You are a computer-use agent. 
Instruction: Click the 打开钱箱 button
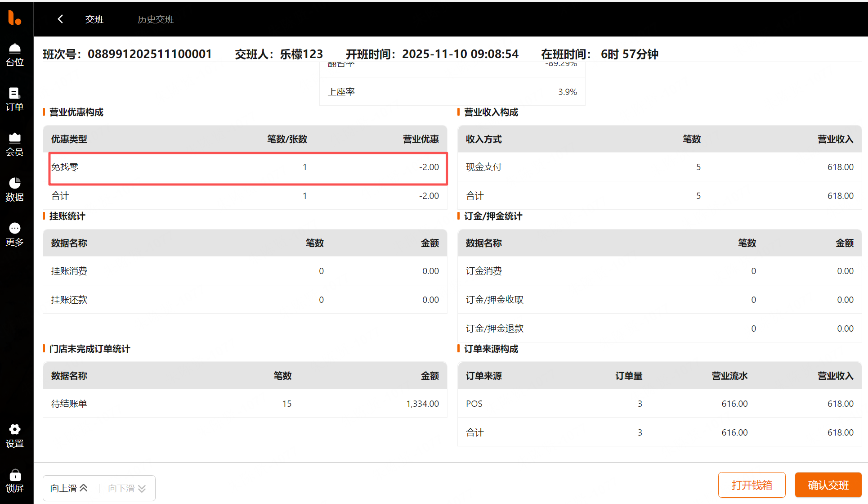[752, 485]
